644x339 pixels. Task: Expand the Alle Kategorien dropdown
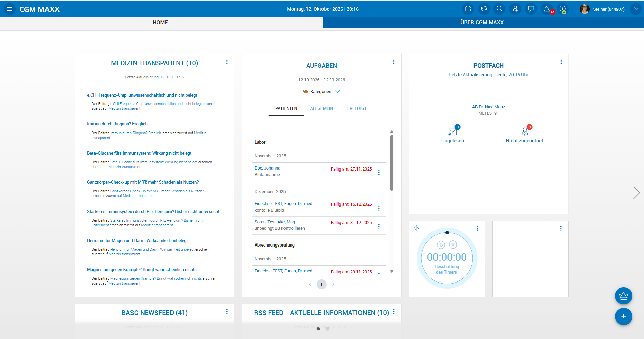(321, 91)
